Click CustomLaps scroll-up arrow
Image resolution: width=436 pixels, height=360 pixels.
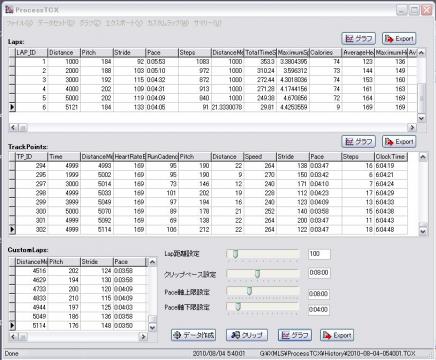152,262
